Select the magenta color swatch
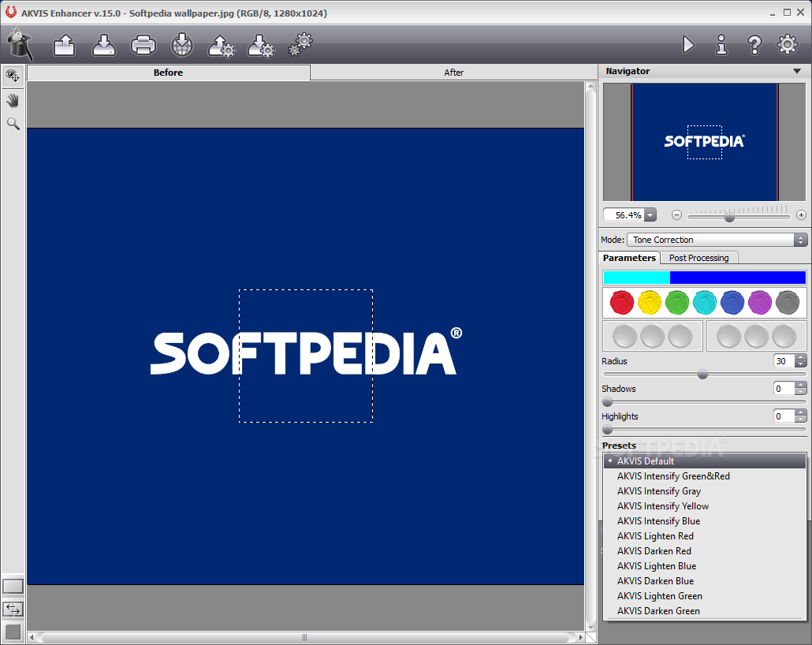 coord(760,303)
